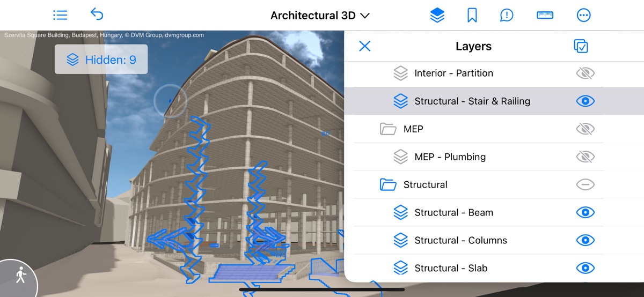Show the Interior - Partition layer

[x=585, y=73]
